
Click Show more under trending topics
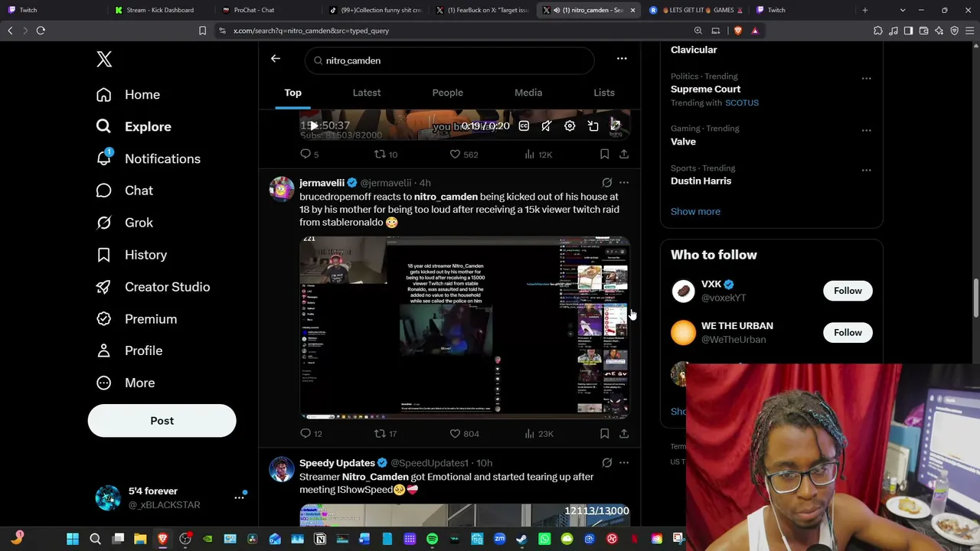pyautogui.click(x=695, y=212)
